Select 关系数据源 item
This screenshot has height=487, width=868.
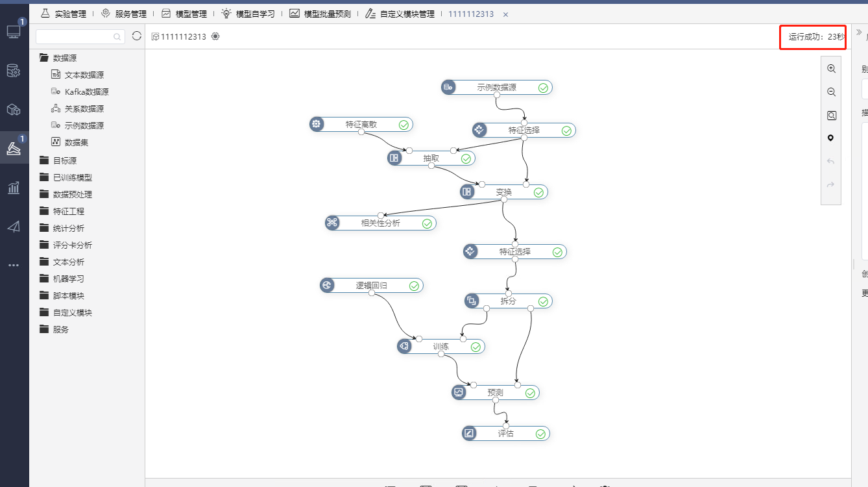(x=78, y=108)
